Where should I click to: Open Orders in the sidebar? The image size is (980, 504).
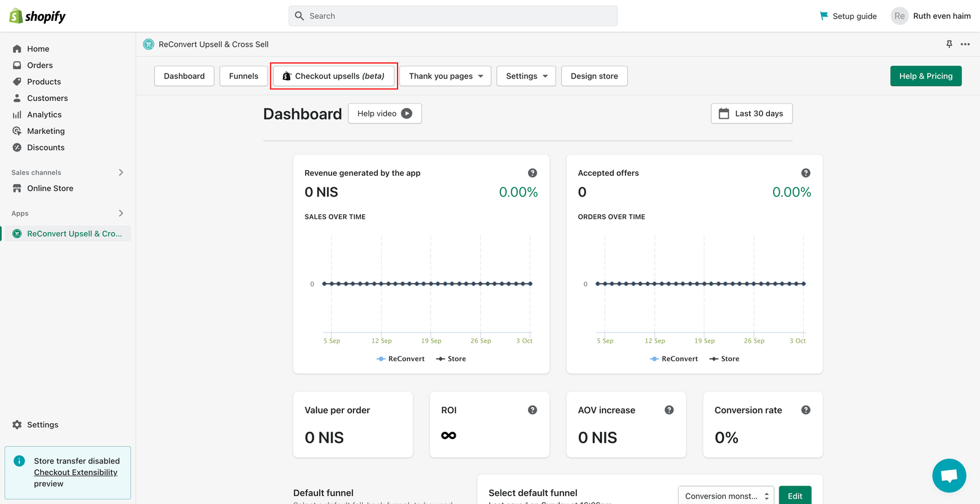[x=40, y=66]
